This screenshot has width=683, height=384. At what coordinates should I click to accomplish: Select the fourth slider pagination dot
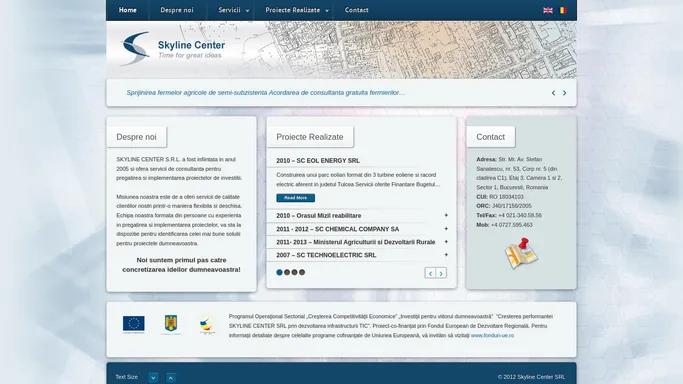(302, 272)
